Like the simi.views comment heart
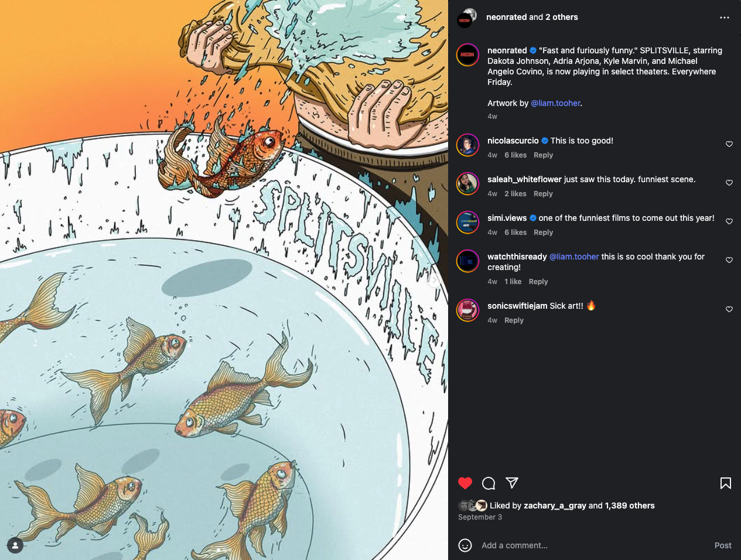Viewport: 741px width, 560px height. point(729,221)
